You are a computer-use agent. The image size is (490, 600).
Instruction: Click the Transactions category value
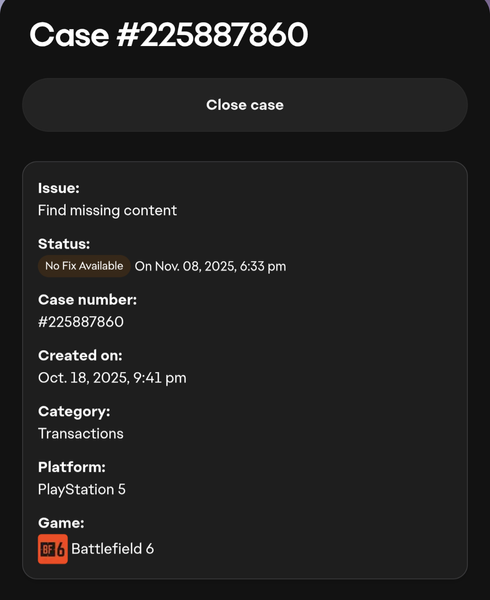pos(81,434)
